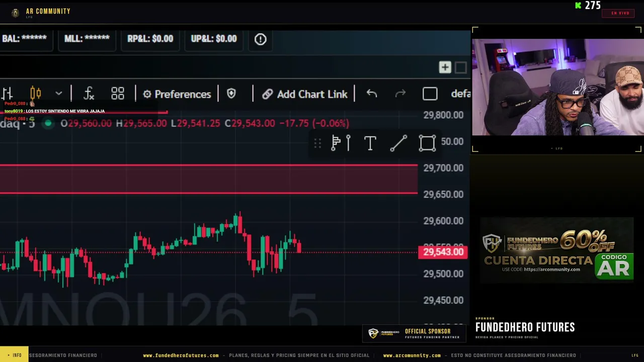
Task: Select the Text drawing tool
Action: (x=370, y=143)
